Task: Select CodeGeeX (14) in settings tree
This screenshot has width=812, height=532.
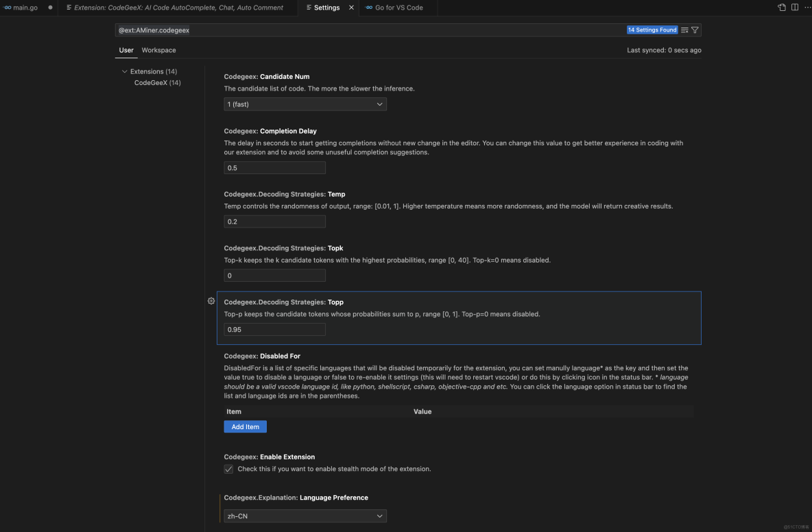Action: pyautogui.click(x=158, y=83)
